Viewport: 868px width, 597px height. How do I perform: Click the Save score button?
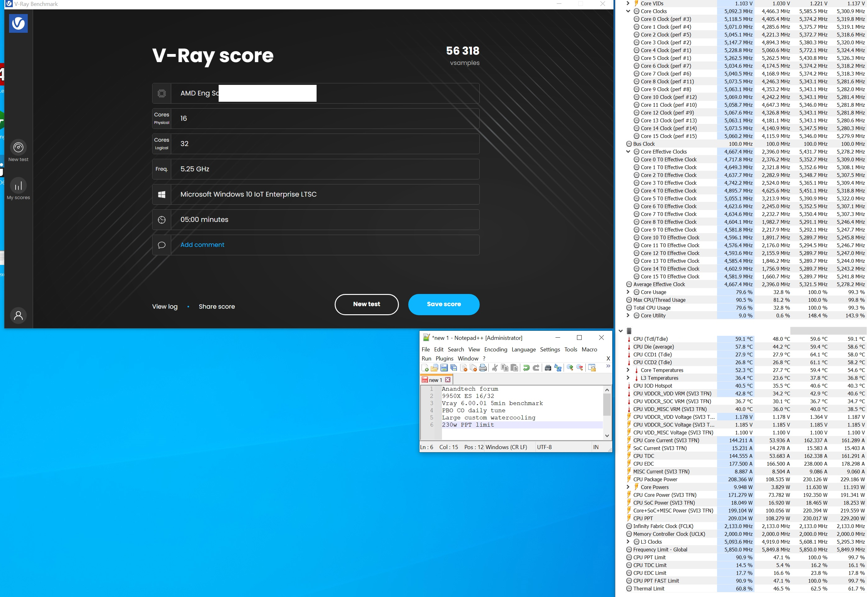click(x=444, y=304)
